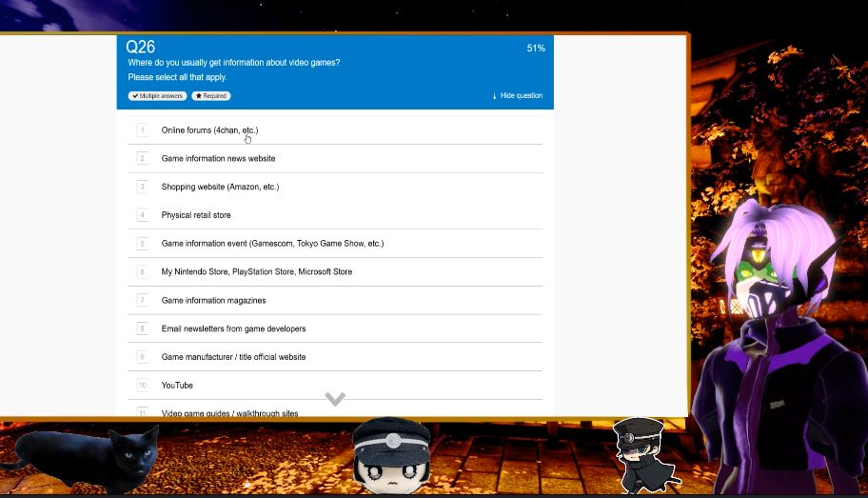Check box 8 for Email newsletters
Viewport: 868px width, 498px height.
click(142, 329)
